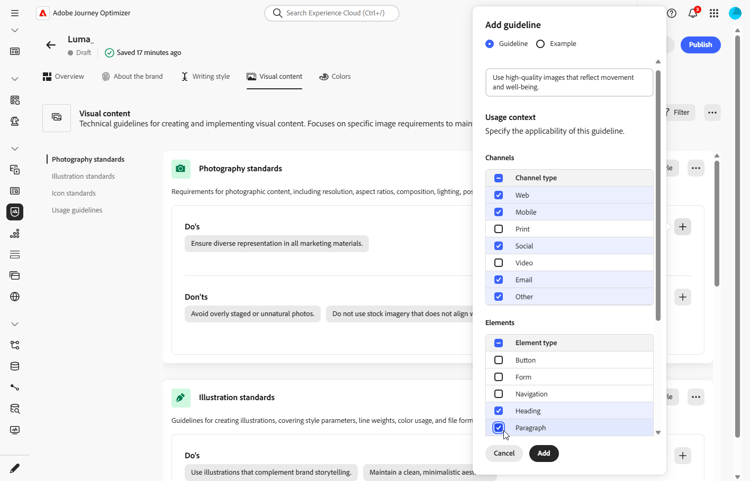Open the hamburger navigation menu
The image size is (750, 481).
[14, 13]
